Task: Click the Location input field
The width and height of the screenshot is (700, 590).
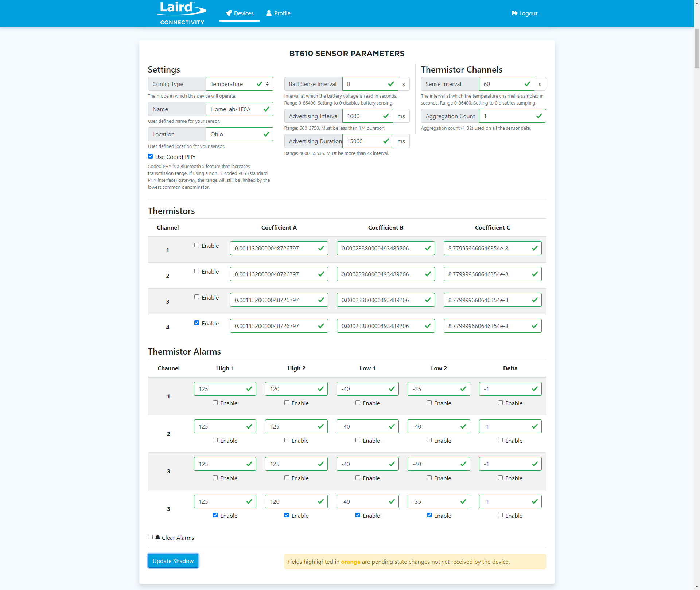Action: [233, 134]
